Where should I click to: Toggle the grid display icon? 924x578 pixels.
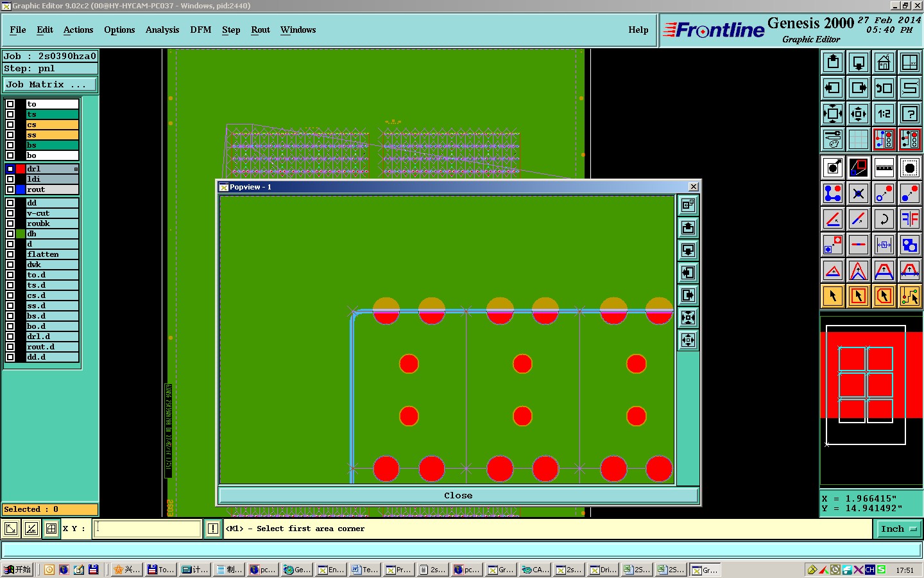click(x=859, y=139)
